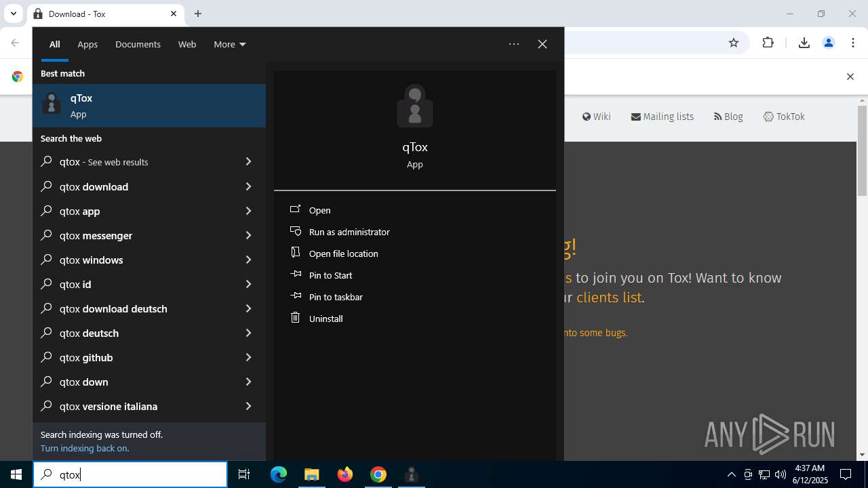This screenshot has height=488, width=868.
Task: Open the Mailing lists link
Action: coord(663,117)
